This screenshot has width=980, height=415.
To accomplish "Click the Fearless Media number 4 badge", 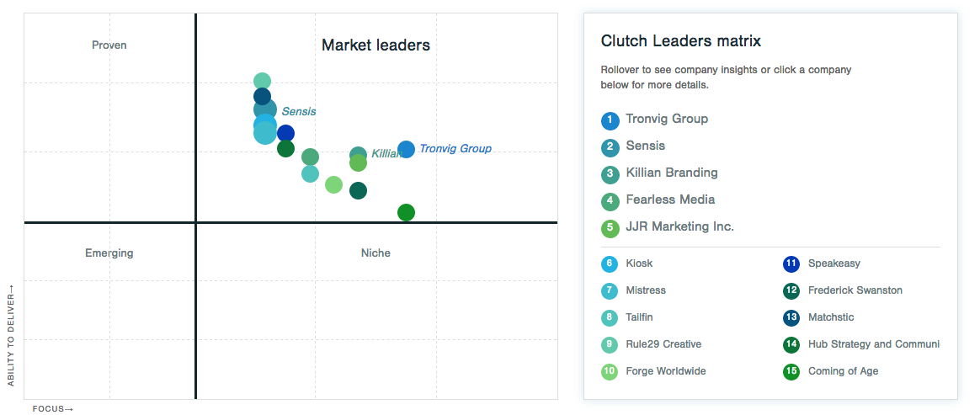I will click(x=610, y=201).
